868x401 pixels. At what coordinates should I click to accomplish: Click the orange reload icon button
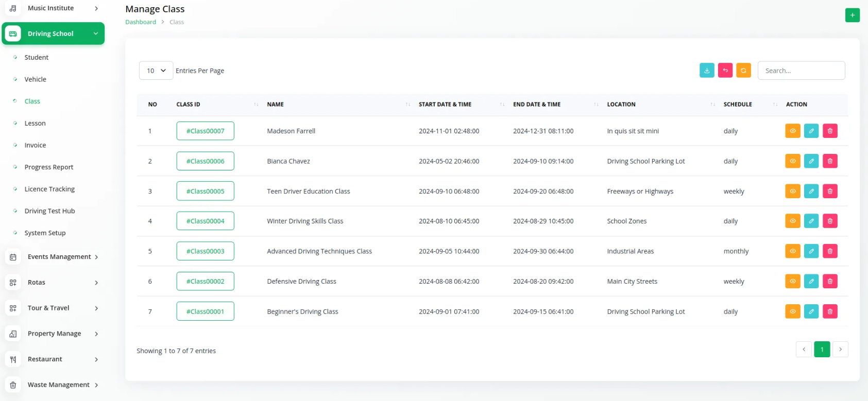tap(743, 71)
